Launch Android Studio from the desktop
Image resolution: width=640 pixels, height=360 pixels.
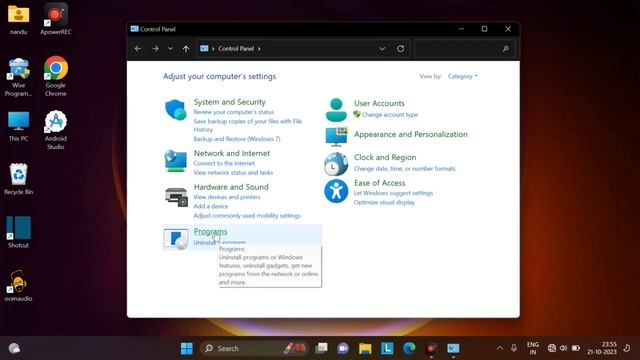coord(56,130)
